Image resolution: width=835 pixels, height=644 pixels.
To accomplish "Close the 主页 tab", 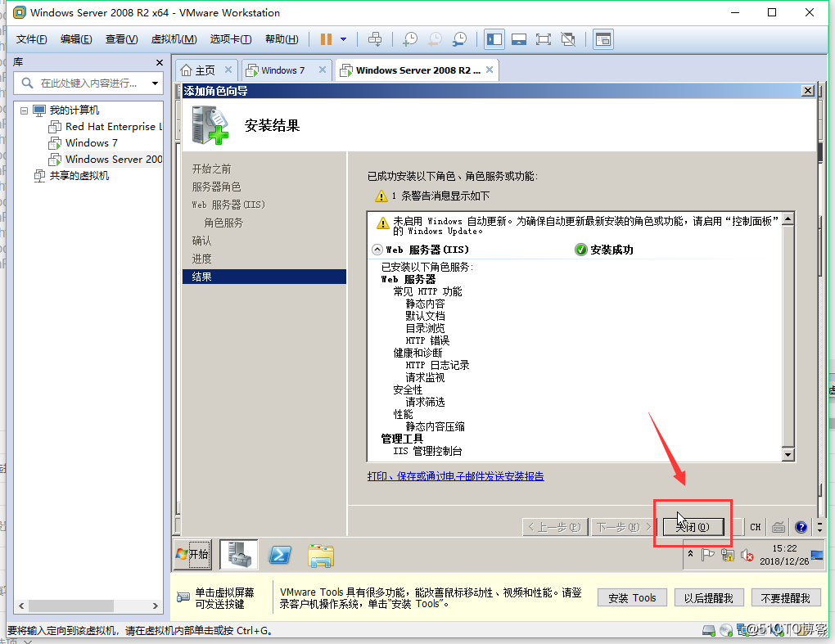I will (228, 70).
